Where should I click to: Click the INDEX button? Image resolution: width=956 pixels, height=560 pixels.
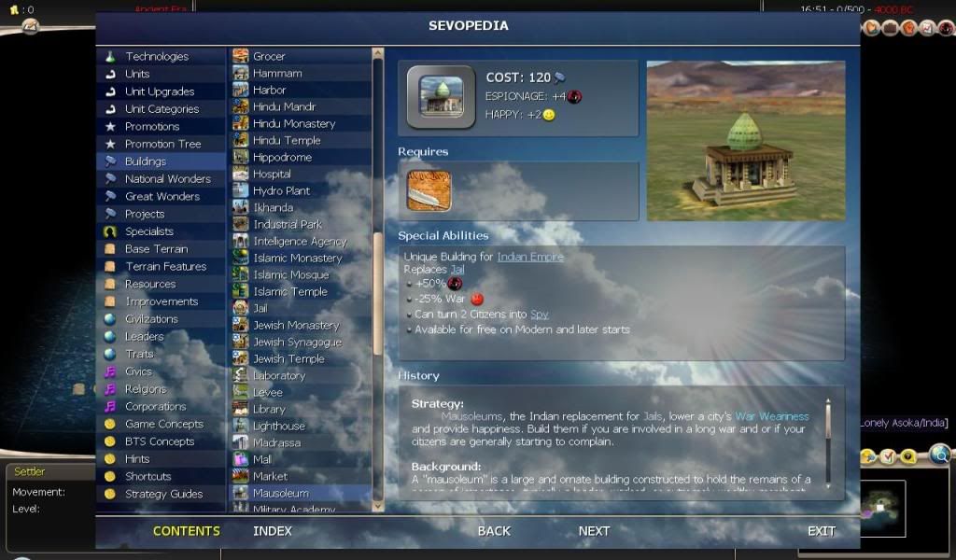273,531
